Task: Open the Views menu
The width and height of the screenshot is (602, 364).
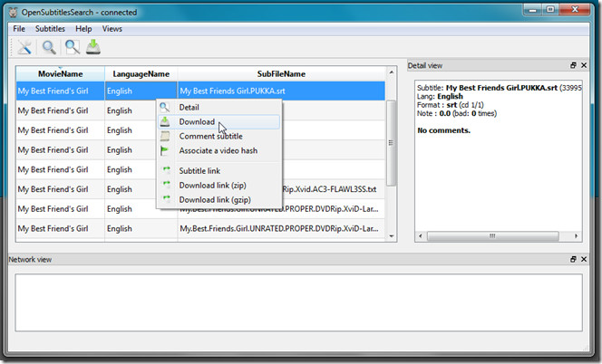Action: (112, 29)
